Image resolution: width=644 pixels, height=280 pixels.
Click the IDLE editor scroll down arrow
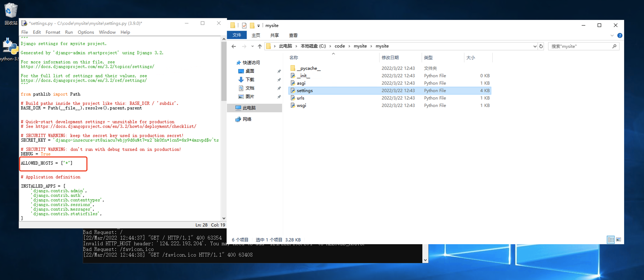click(x=224, y=218)
